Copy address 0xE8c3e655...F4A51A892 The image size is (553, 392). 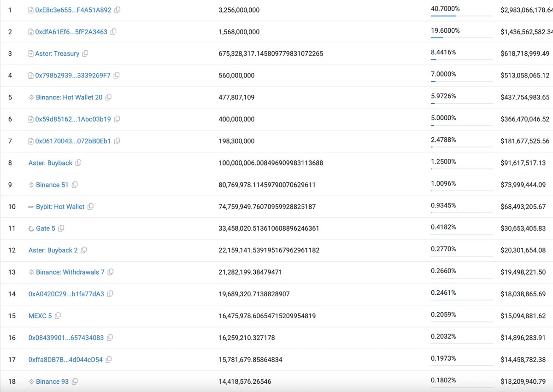tap(118, 10)
